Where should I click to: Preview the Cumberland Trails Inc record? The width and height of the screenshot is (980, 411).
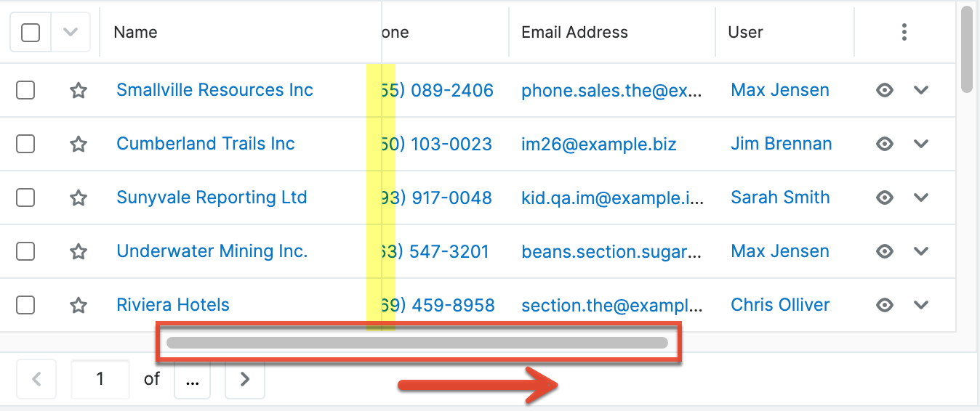(x=884, y=145)
